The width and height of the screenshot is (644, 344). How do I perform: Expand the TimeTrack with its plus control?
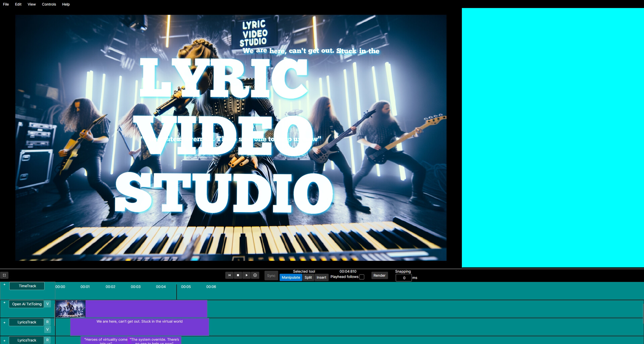pos(4,285)
